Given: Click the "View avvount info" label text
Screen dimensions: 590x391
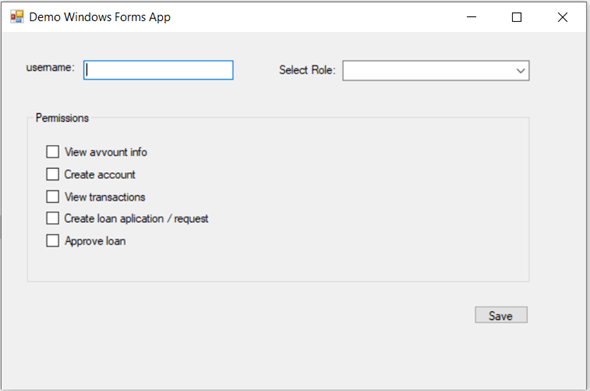Looking at the screenshot, I should pyautogui.click(x=106, y=152).
